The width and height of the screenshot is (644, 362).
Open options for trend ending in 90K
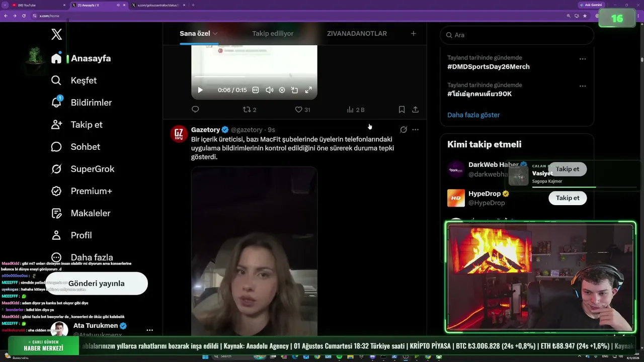pyautogui.click(x=583, y=86)
